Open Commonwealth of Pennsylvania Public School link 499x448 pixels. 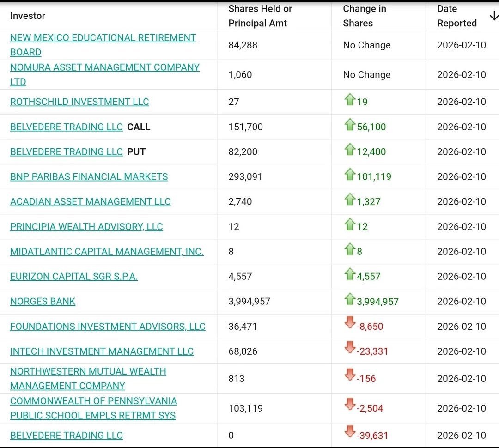point(93,408)
